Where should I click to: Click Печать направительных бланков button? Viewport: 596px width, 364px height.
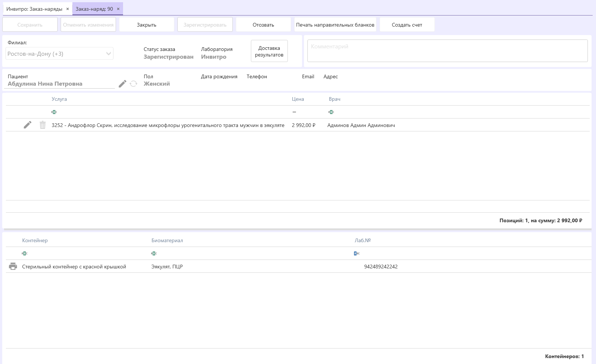point(335,25)
